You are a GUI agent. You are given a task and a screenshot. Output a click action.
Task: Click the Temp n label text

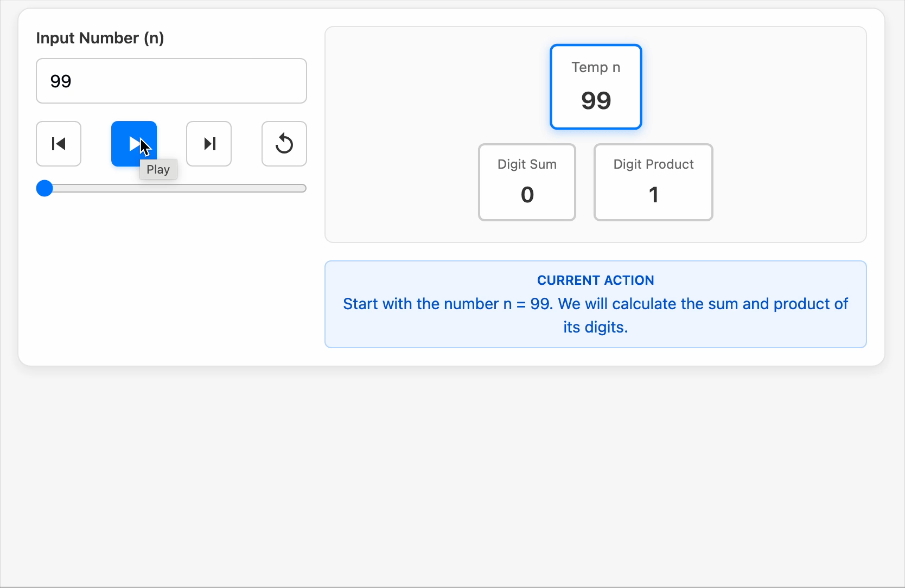pyautogui.click(x=596, y=67)
